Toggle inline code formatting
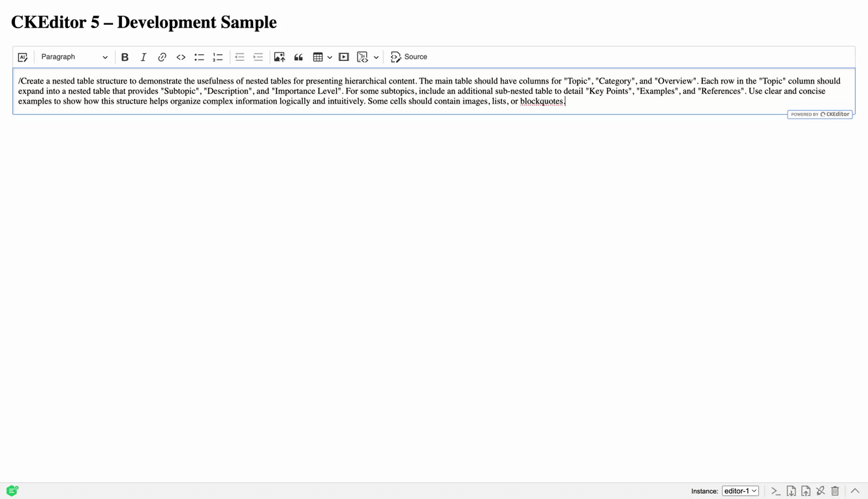Viewport: 868px width, 499px height. point(181,57)
